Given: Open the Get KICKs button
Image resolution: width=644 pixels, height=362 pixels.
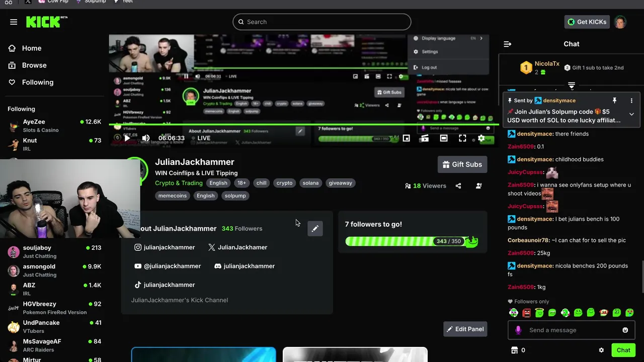Looking at the screenshot, I should (588, 22).
